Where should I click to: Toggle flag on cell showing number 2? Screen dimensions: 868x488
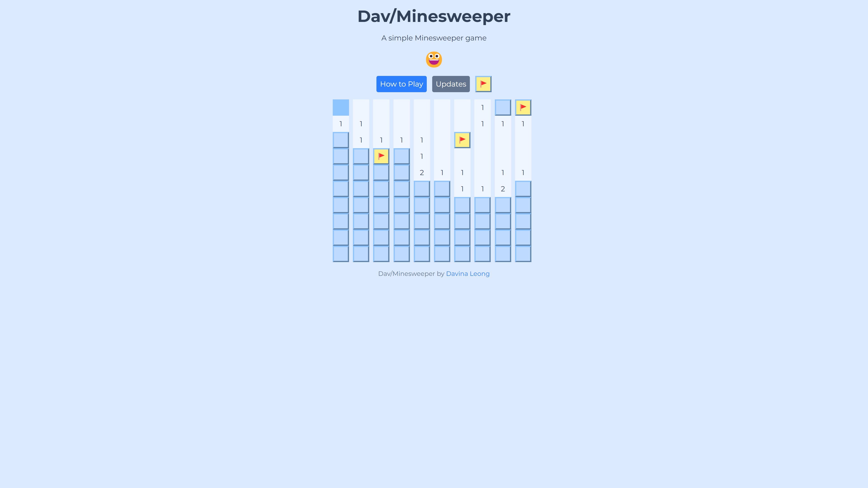422,172
